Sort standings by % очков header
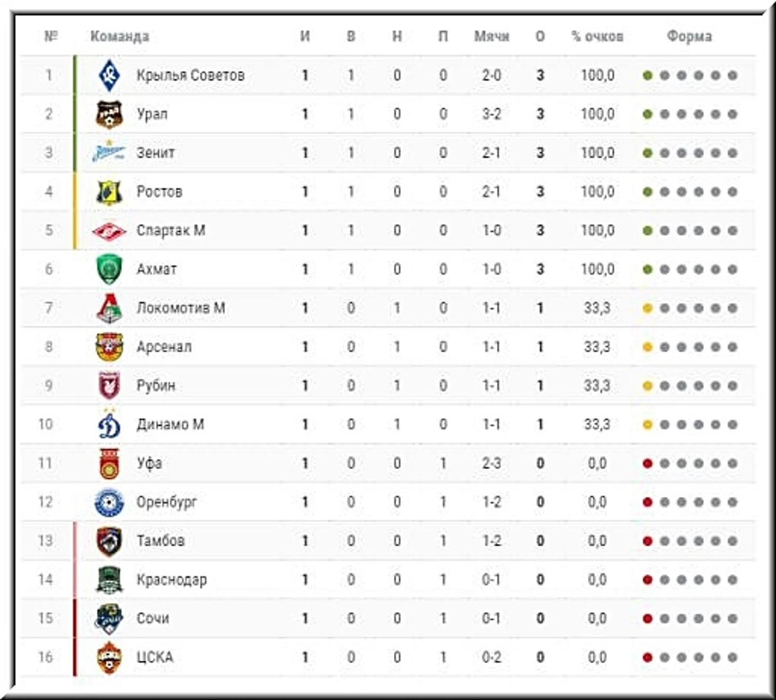This screenshot has width=776, height=700. click(597, 36)
